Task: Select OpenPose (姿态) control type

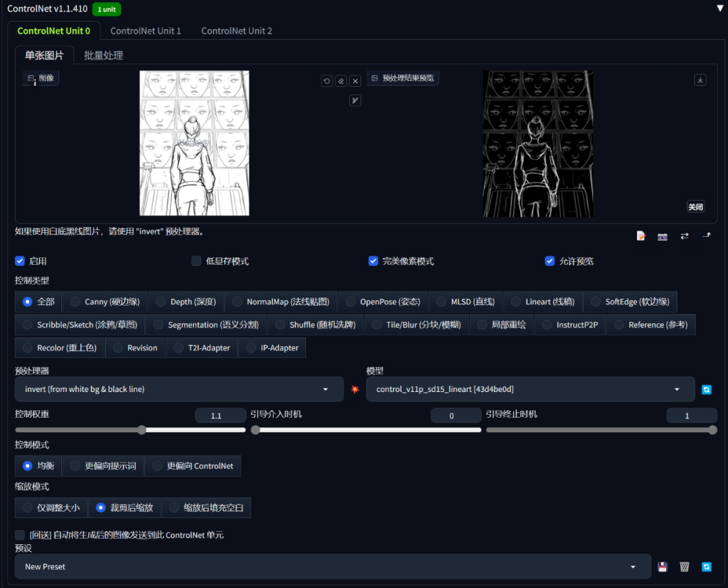Action: pyautogui.click(x=383, y=302)
